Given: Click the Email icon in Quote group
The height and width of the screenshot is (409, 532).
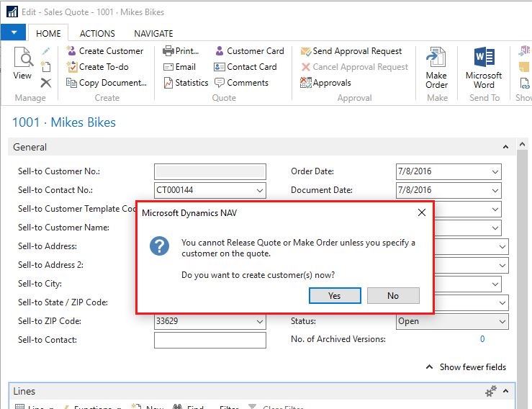Looking at the screenshot, I should tap(168, 67).
